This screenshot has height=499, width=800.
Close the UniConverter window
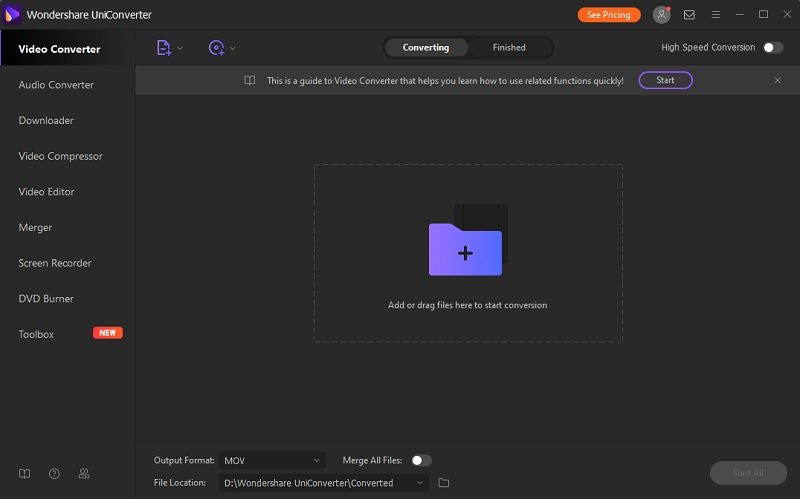tap(787, 14)
